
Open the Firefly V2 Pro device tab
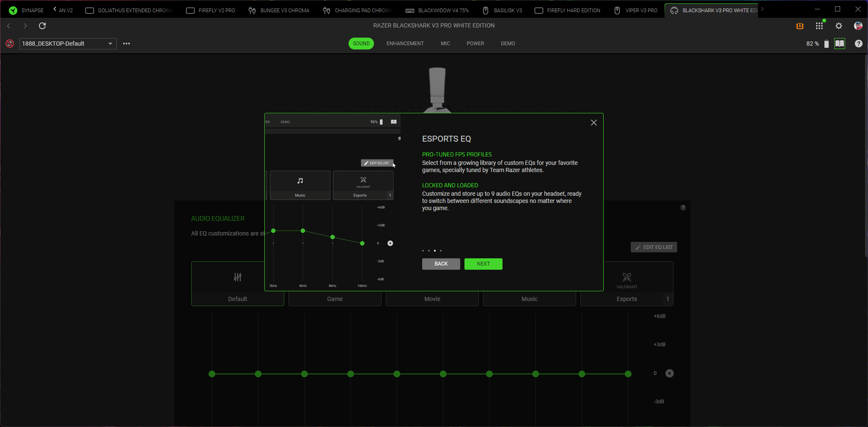click(211, 10)
